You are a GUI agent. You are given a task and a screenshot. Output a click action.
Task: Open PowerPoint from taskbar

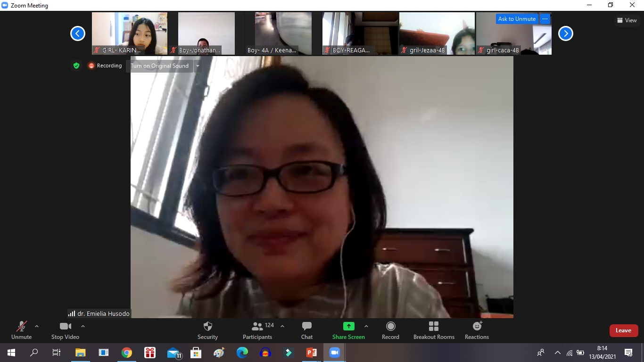(x=312, y=353)
